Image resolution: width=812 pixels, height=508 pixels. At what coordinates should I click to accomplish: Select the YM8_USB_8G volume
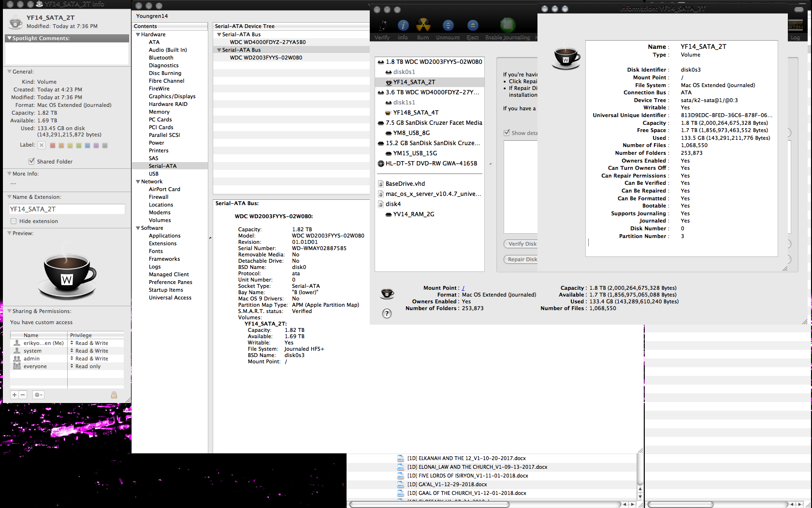click(430, 133)
